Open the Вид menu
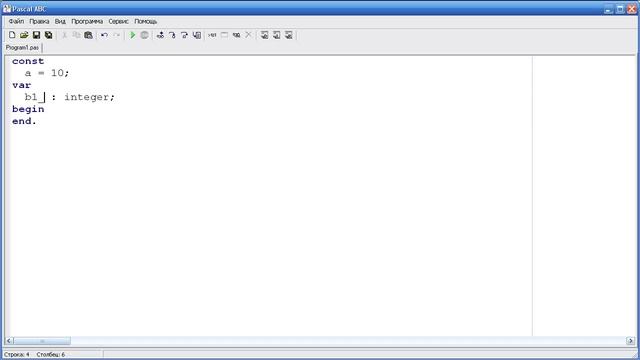This screenshot has height=360, width=640. coord(60,21)
